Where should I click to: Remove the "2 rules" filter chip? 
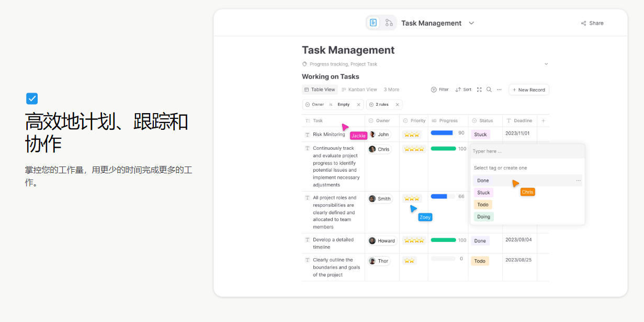(x=397, y=105)
